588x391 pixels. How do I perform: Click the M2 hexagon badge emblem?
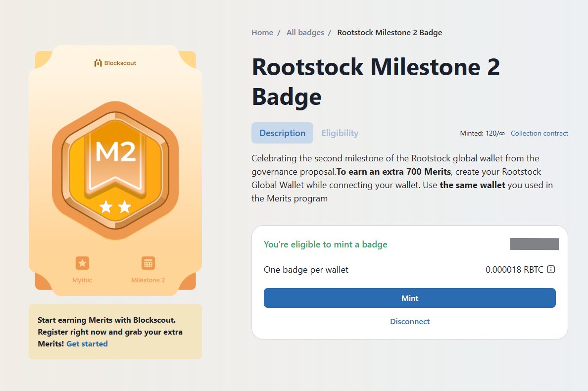click(115, 170)
